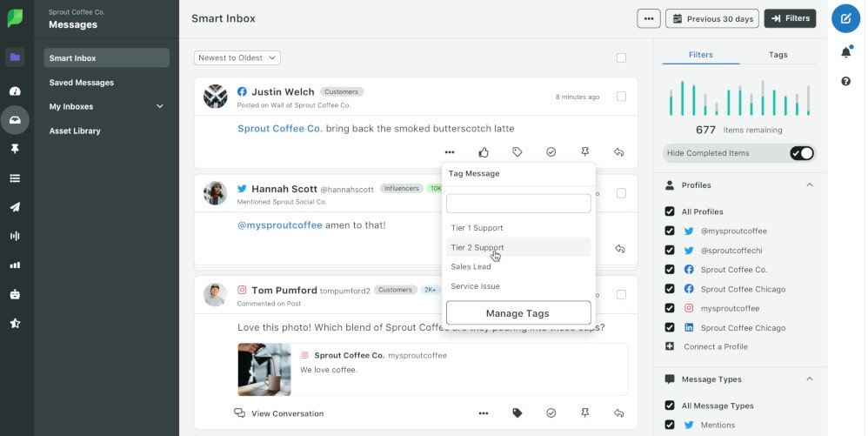Image resolution: width=868 pixels, height=436 pixels.
Task: Choose Sales Lead tag
Action: click(x=518, y=266)
